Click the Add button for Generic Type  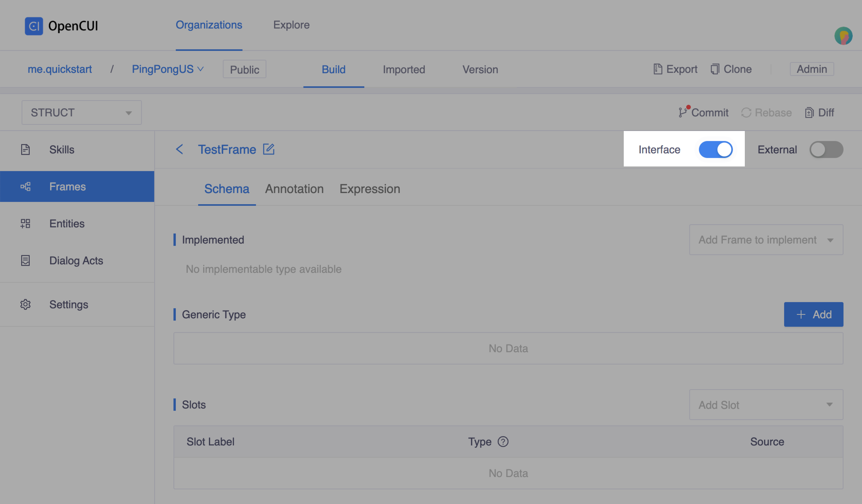click(813, 314)
